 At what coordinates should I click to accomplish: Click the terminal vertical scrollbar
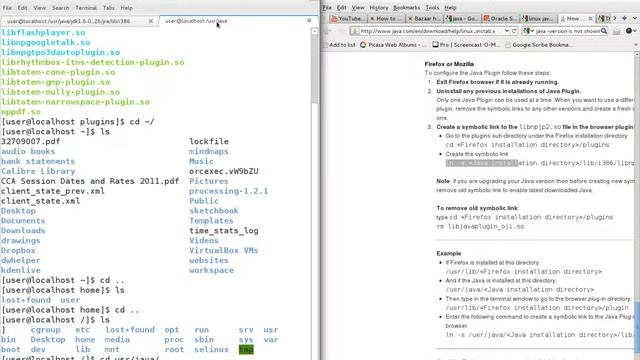pyautogui.click(x=314, y=192)
